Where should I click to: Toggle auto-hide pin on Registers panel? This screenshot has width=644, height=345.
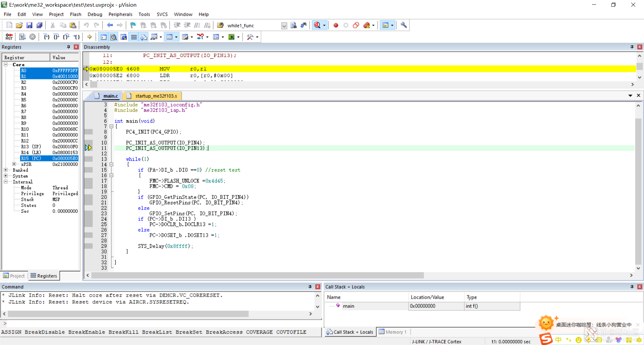coord(68,47)
